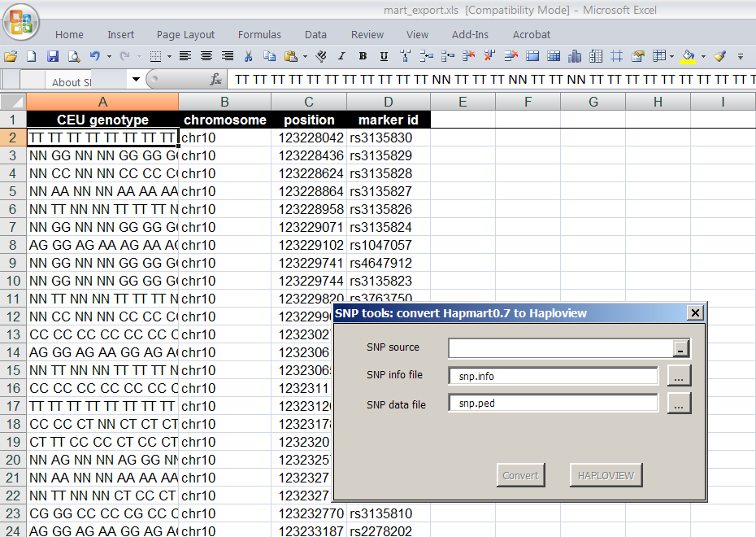Align text right
This screenshot has width=756, height=537.
(x=228, y=56)
